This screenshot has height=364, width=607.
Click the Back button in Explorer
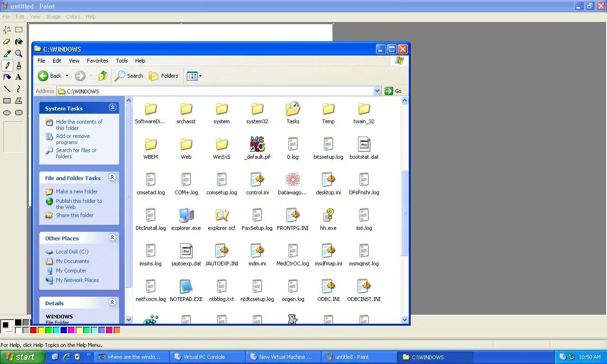pyautogui.click(x=50, y=76)
